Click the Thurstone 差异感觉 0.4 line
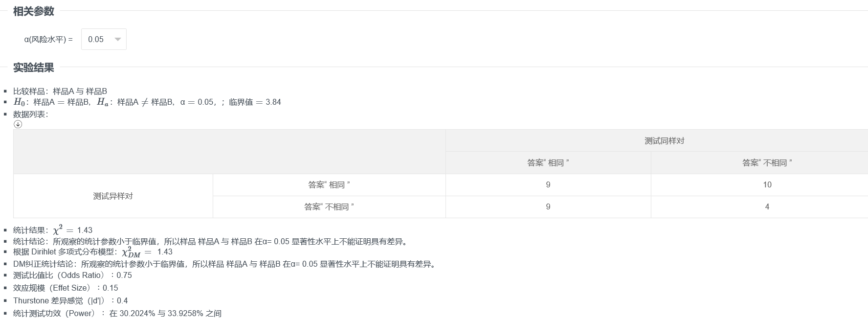The height and width of the screenshot is (320, 868). pyautogui.click(x=70, y=300)
